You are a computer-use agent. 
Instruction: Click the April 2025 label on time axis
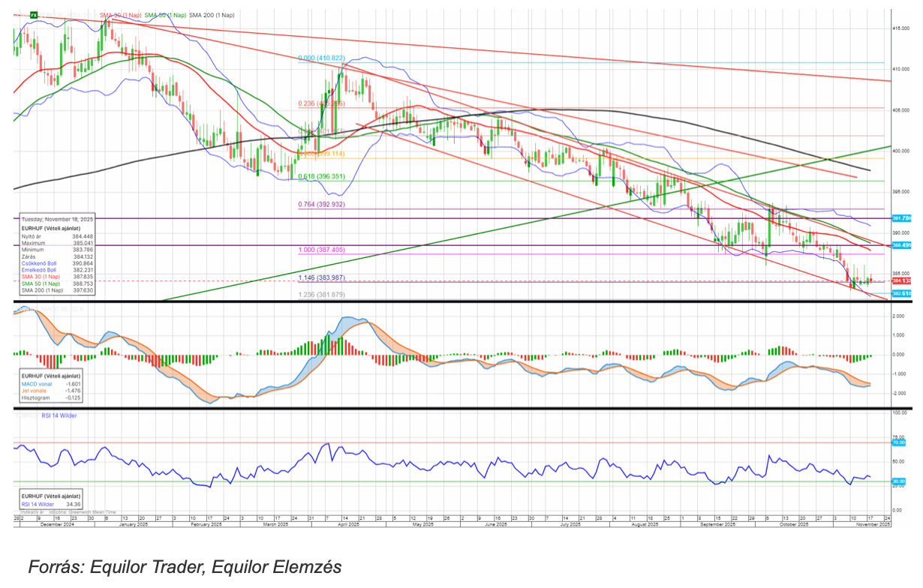348,524
